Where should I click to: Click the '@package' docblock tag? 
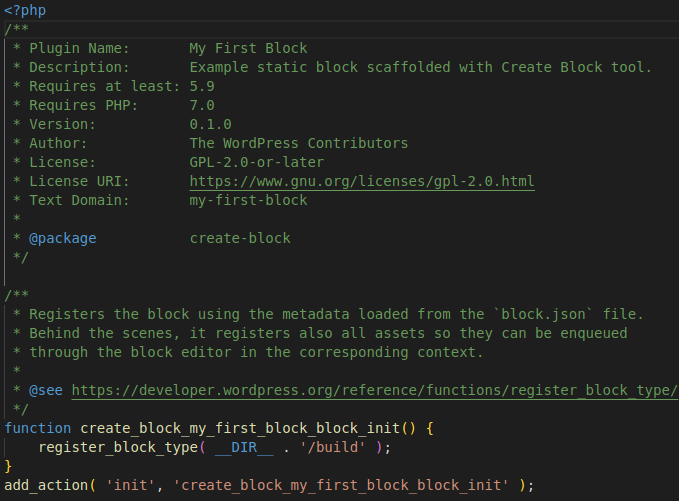coord(62,239)
